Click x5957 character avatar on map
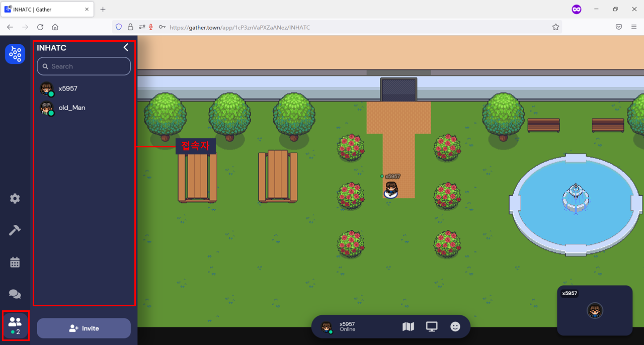The height and width of the screenshot is (345, 644). click(391, 190)
